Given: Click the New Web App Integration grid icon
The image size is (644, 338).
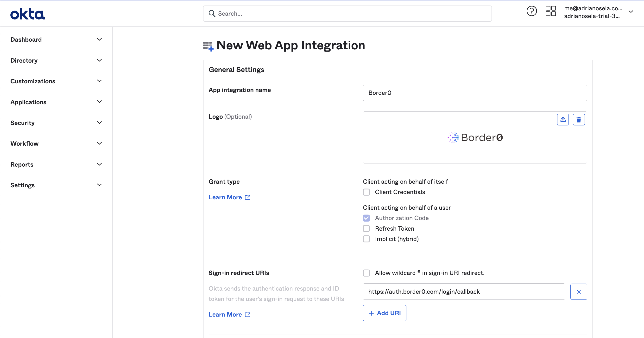Looking at the screenshot, I should click(x=208, y=46).
